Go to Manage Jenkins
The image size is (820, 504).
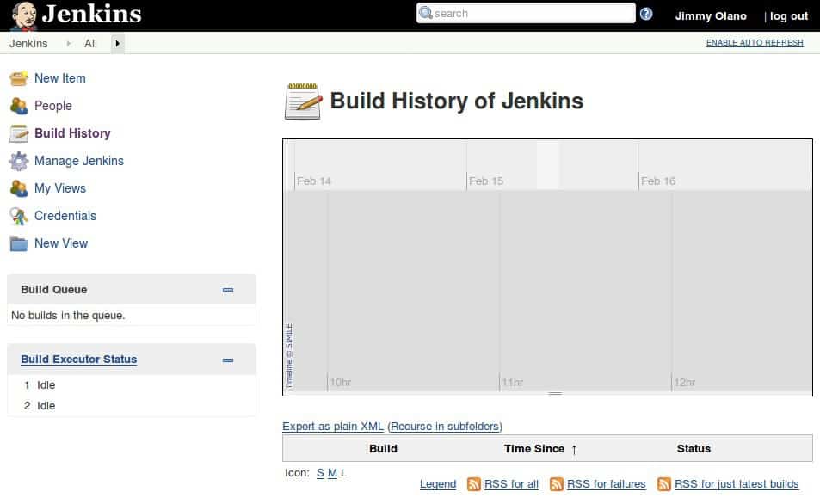coord(79,161)
